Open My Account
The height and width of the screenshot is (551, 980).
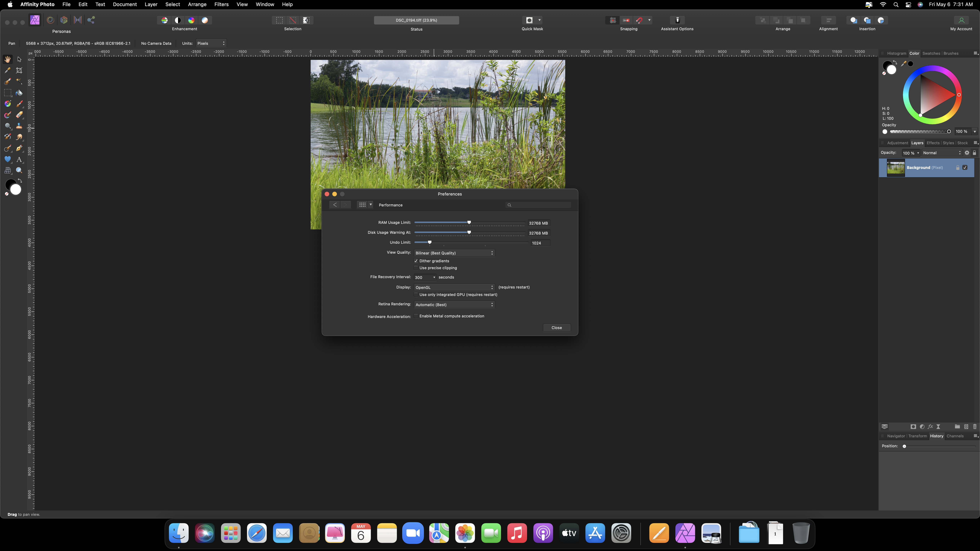961,20
